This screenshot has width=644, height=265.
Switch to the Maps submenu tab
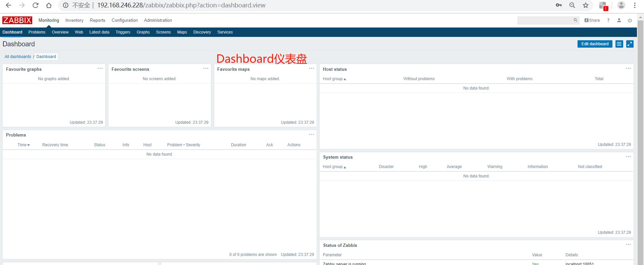(x=182, y=32)
